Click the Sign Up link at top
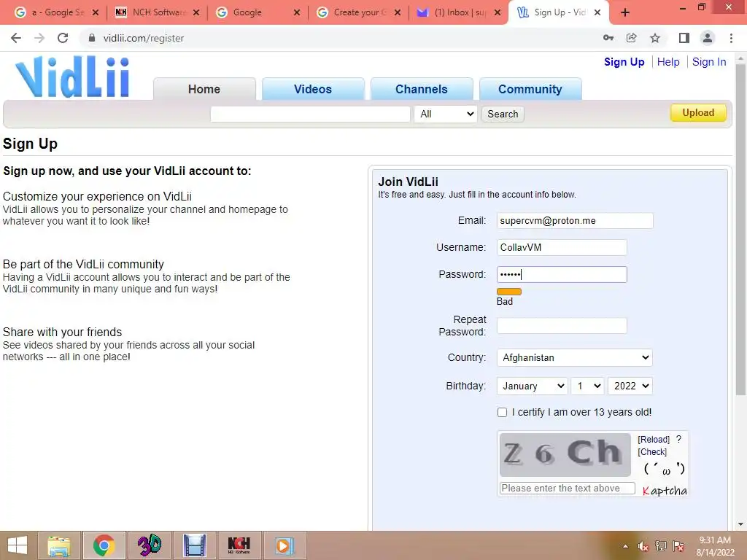747x560 pixels. click(x=624, y=62)
